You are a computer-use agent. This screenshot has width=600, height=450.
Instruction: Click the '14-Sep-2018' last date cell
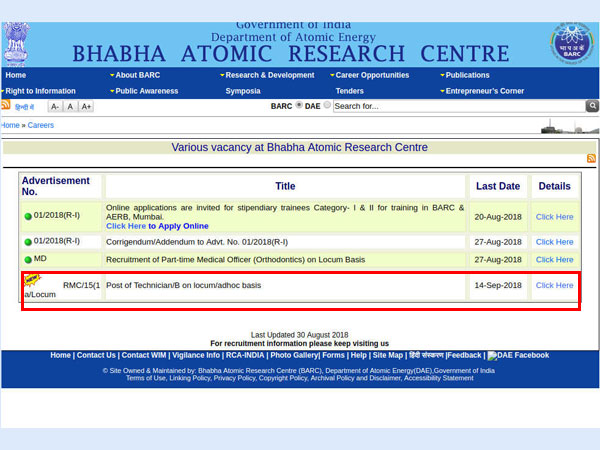498,285
